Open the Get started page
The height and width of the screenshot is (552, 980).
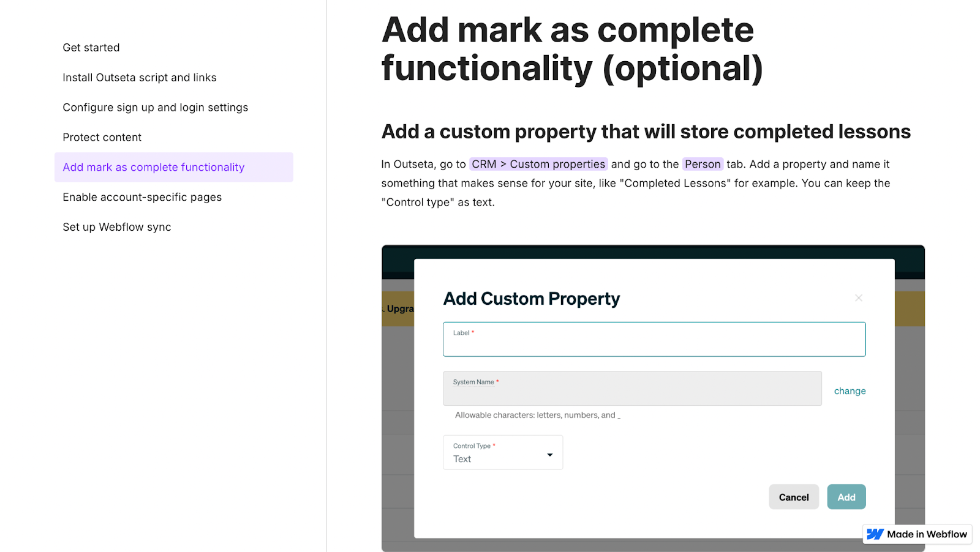[91, 48]
